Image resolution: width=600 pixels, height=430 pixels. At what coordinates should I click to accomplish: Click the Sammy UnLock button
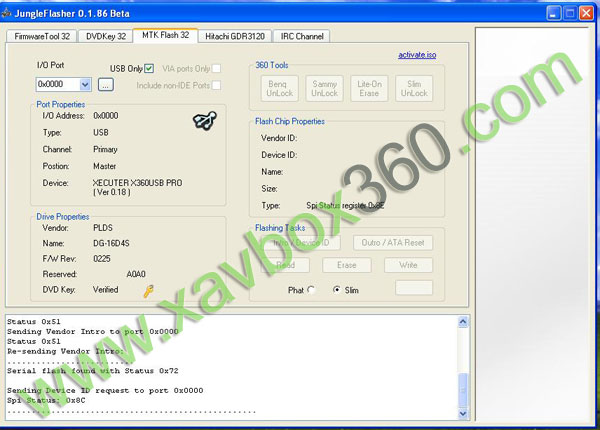[x=324, y=88]
